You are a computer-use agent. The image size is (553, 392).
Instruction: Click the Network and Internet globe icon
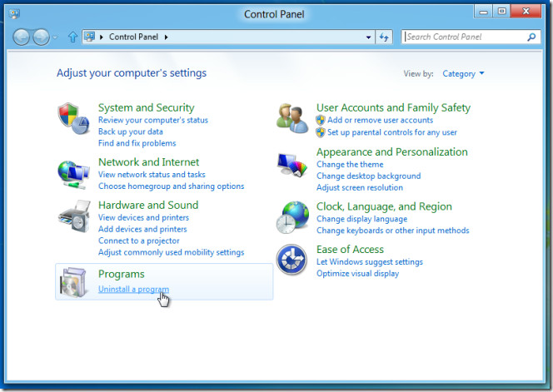click(x=73, y=175)
